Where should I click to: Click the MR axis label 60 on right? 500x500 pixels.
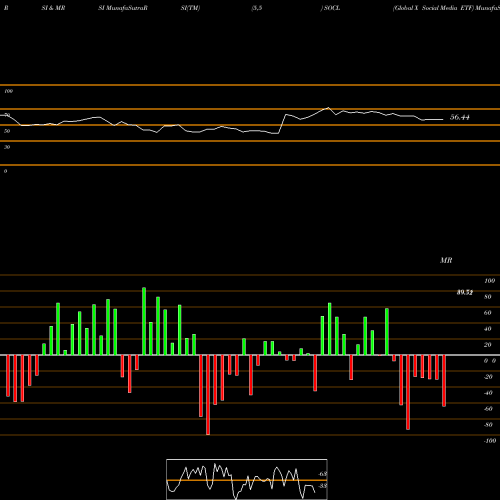point(487,313)
